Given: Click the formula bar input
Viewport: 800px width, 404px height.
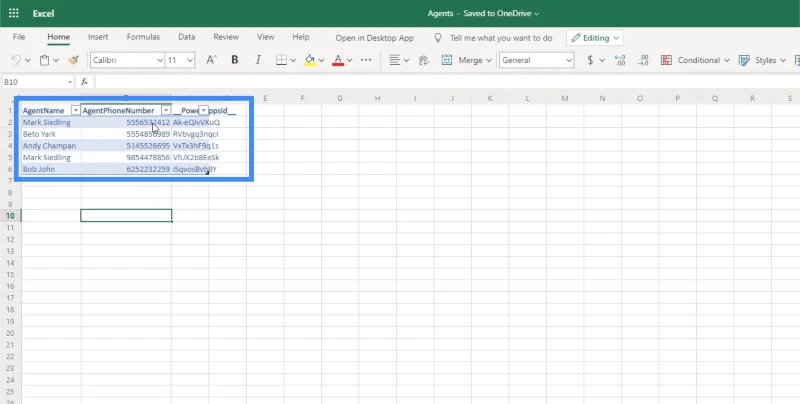Looking at the screenshot, I should click(x=447, y=82).
